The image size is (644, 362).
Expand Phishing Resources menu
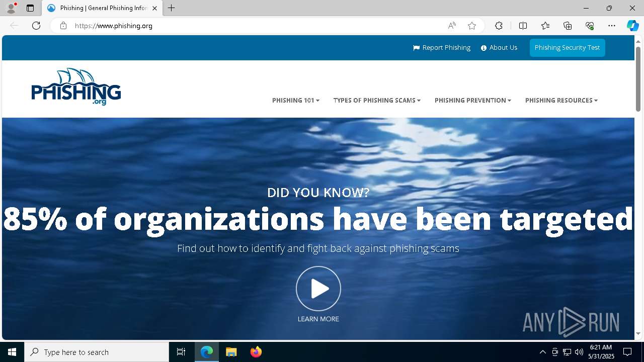pos(561,101)
